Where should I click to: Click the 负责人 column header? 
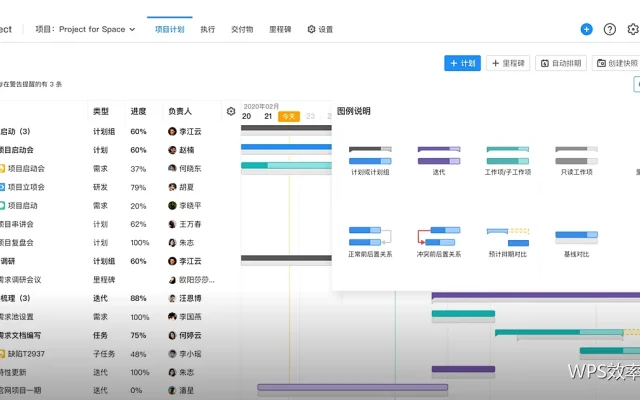(180, 111)
